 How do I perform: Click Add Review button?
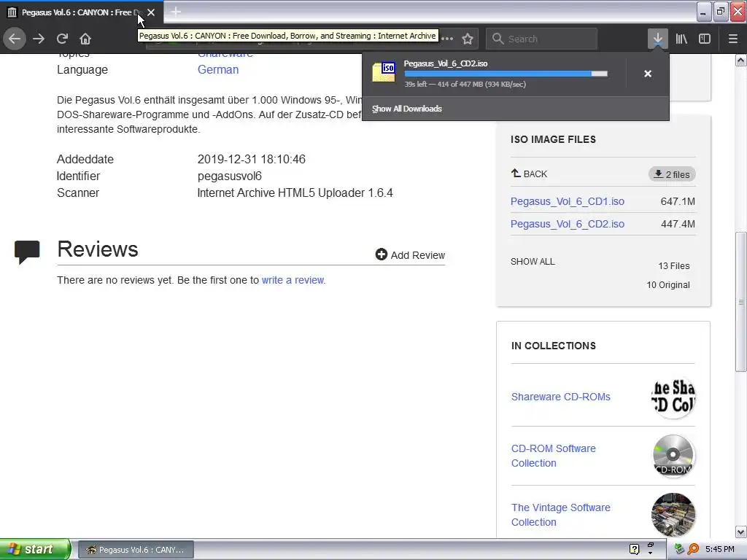[x=410, y=254]
